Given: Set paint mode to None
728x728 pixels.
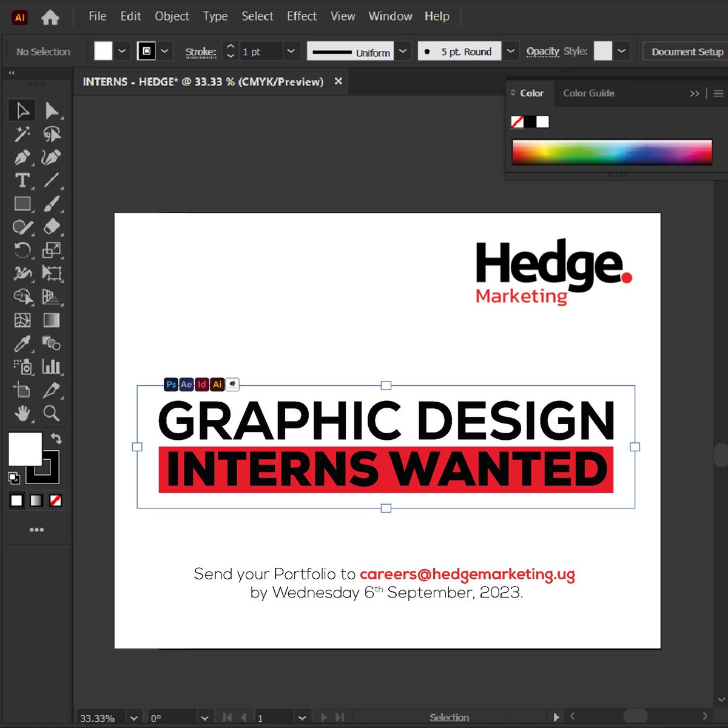Looking at the screenshot, I should coord(55,500).
